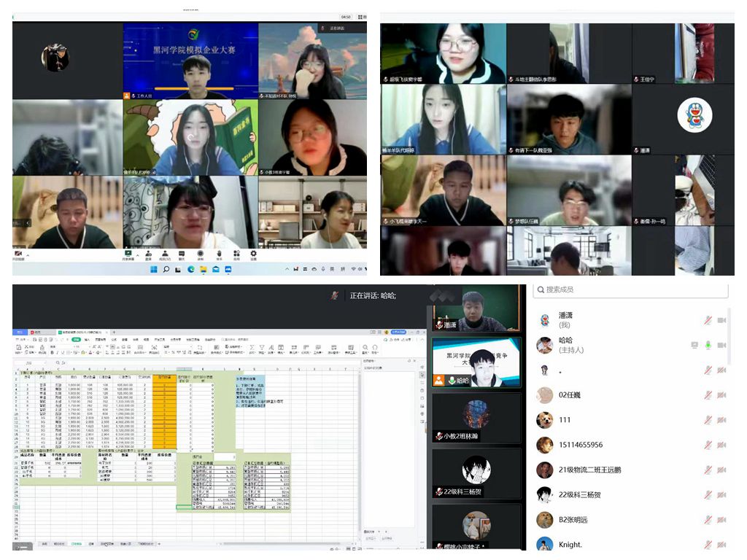The image size is (747, 560).
Task: Toggle camera icon for member 02任巍
Action: click(721, 395)
